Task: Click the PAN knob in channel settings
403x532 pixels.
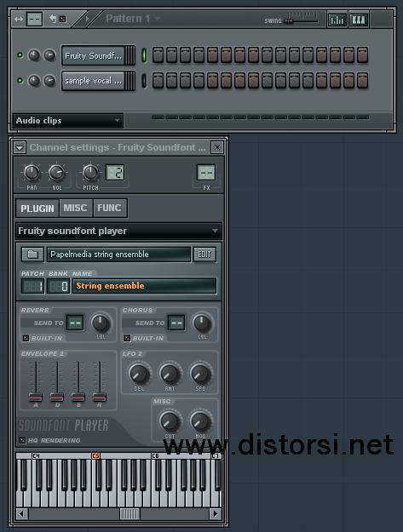Action: click(x=32, y=173)
